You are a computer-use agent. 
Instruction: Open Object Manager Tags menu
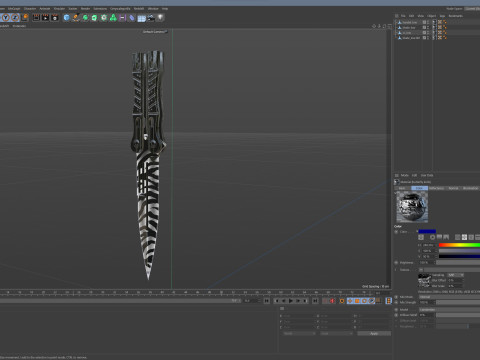coord(442,16)
